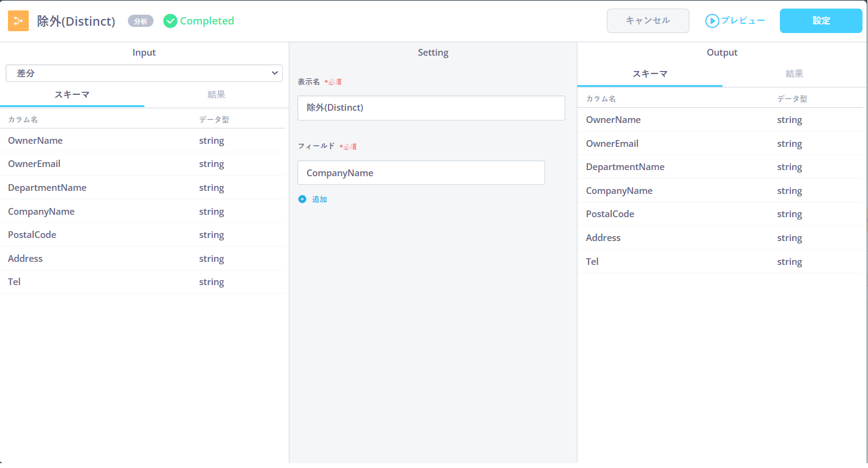Click the フィールド label
The height and width of the screenshot is (468, 868).
(x=316, y=146)
